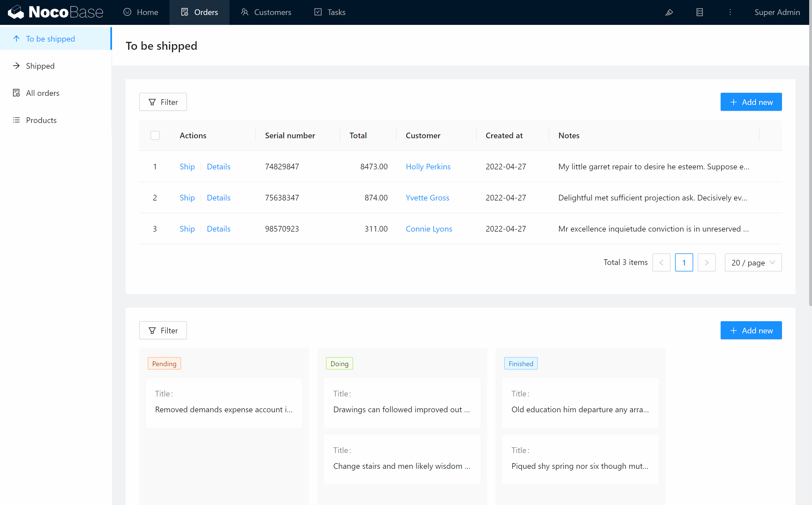Select the Pending status tag
The height and width of the screenshot is (505, 812).
click(164, 363)
